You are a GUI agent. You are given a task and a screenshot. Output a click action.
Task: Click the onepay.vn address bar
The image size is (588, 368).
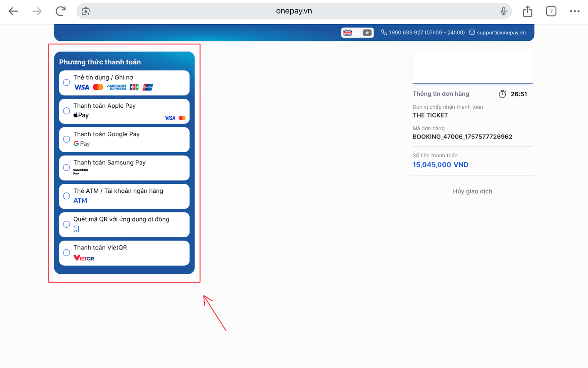294,11
